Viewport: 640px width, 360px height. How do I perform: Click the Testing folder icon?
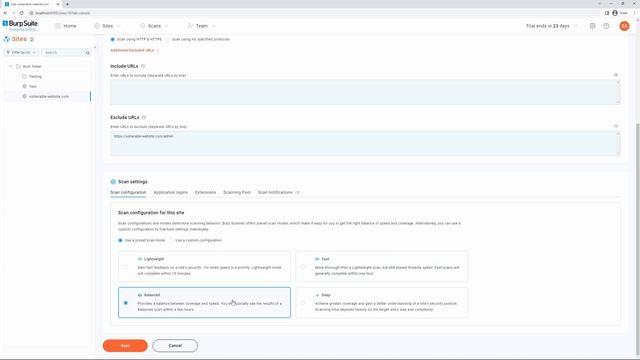point(24,76)
